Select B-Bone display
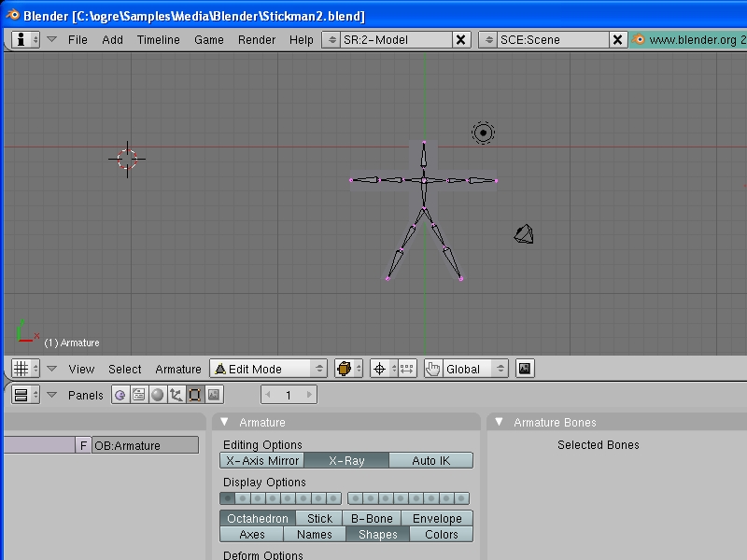Viewport: 747px width, 560px height. point(372,518)
